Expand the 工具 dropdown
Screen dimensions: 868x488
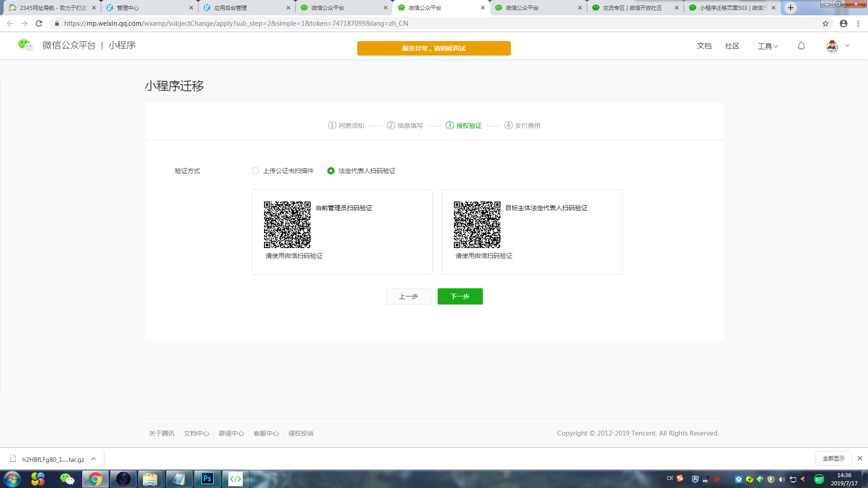pyautogui.click(x=768, y=46)
